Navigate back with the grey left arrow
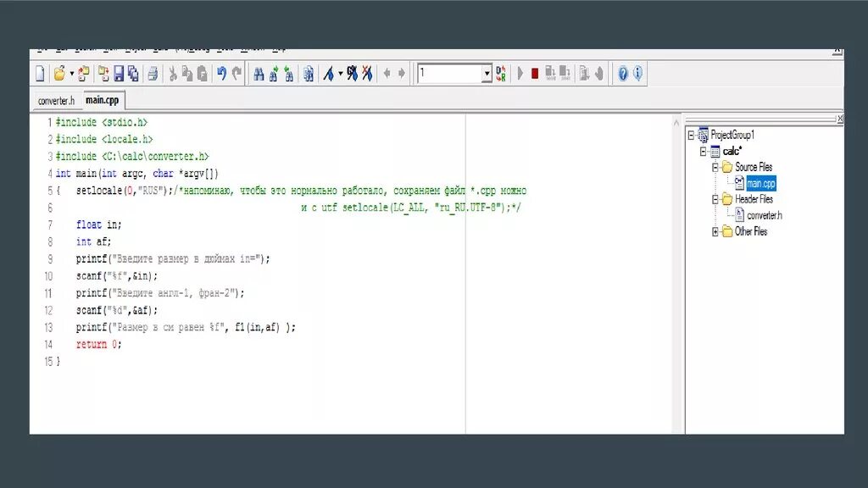The width and height of the screenshot is (868, 488). (x=387, y=74)
